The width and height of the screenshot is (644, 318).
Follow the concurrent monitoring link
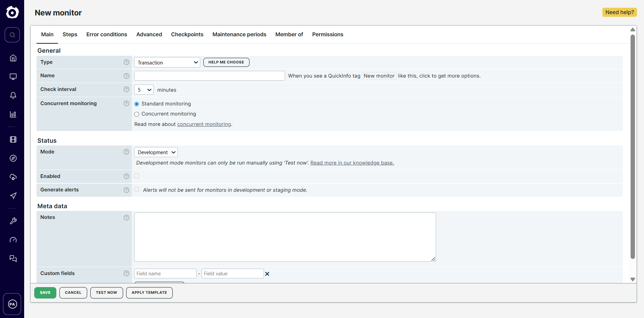(204, 124)
